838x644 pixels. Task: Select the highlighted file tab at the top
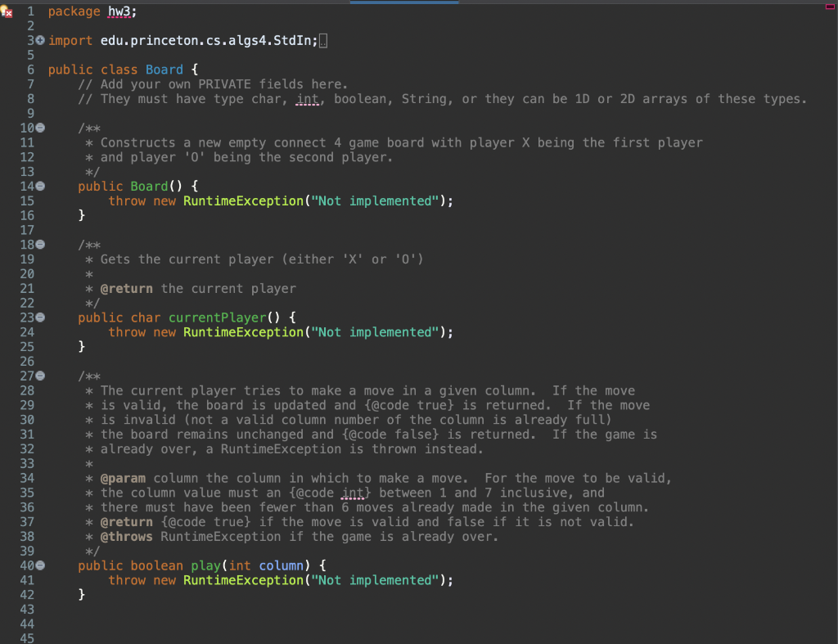pyautogui.click(x=404, y=3)
